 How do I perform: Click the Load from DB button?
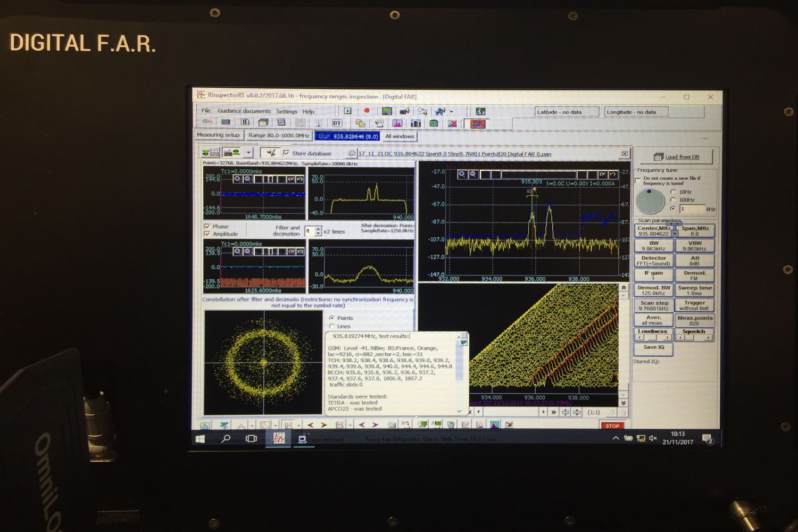(676, 157)
